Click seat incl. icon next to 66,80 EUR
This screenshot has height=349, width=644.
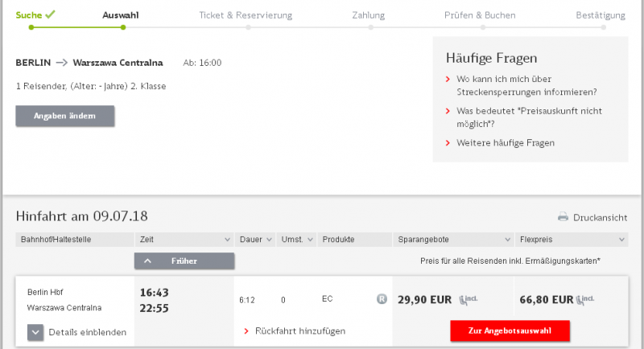point(585,300)
